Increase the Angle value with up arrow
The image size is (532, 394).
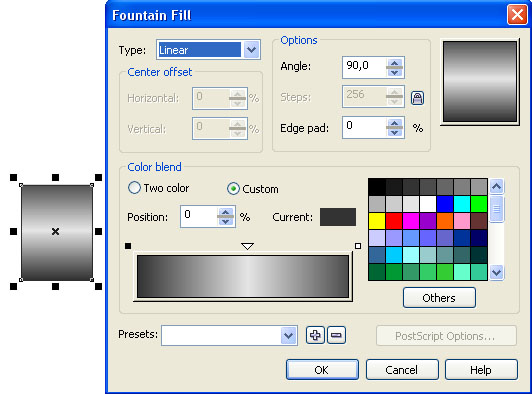coord(394,63)
